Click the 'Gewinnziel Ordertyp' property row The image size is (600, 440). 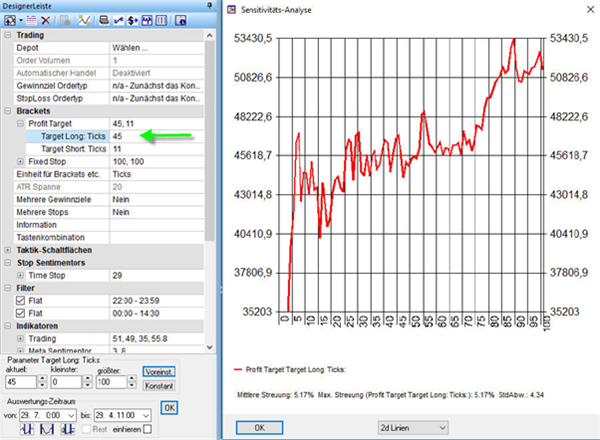109,86
